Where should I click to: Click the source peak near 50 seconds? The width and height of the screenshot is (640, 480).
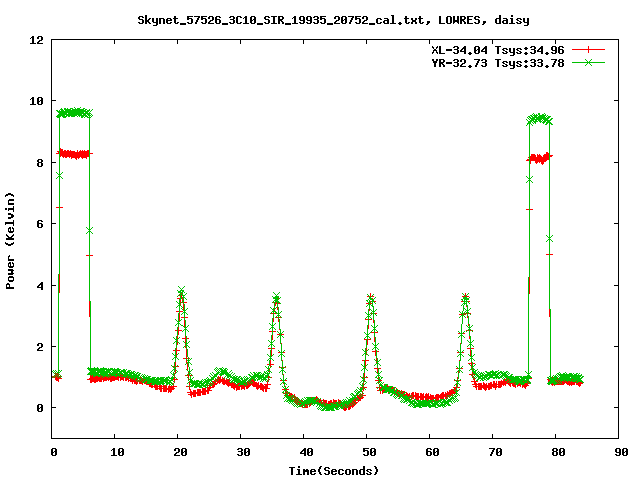point(371,299)
